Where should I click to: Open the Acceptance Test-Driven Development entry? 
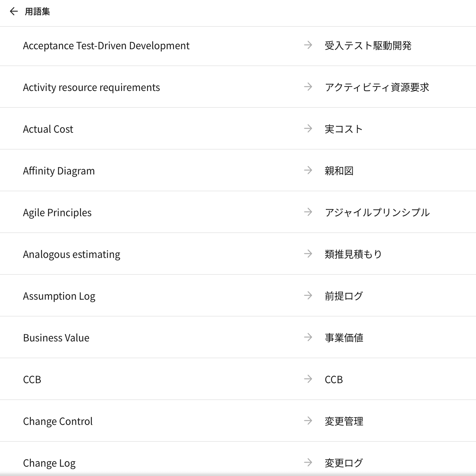[238, 46]
